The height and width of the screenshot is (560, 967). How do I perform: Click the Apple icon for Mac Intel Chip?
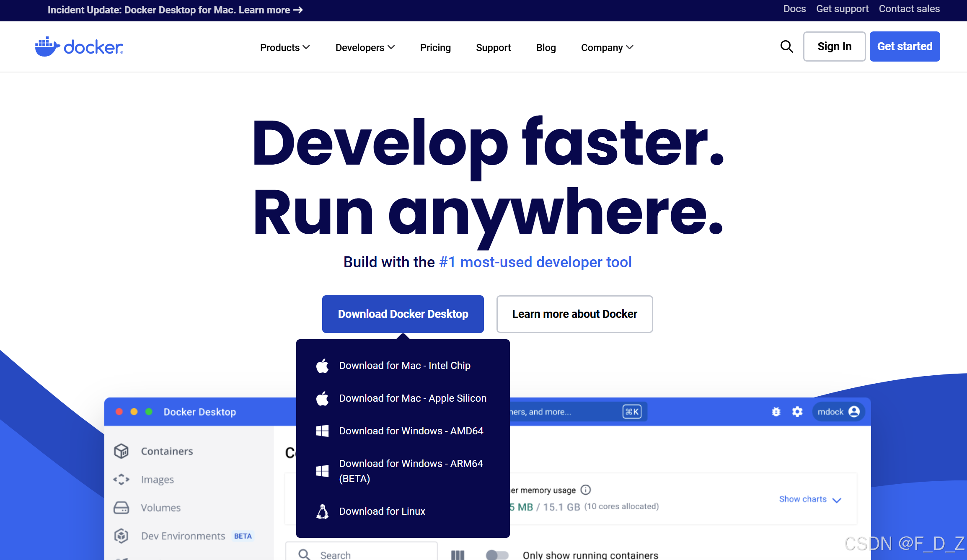tap(322, 366)
